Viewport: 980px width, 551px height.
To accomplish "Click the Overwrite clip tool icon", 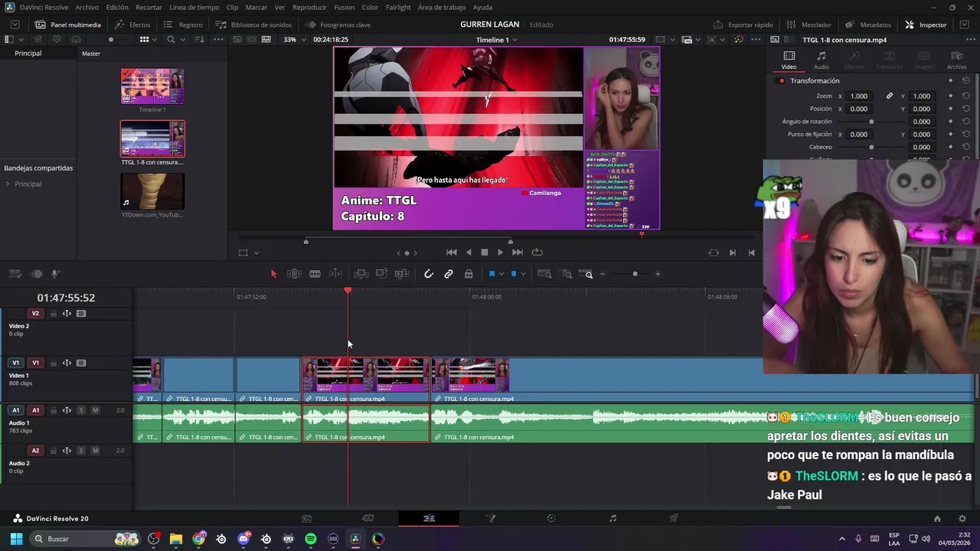I will pyautogui.click(x=381, y=274).
